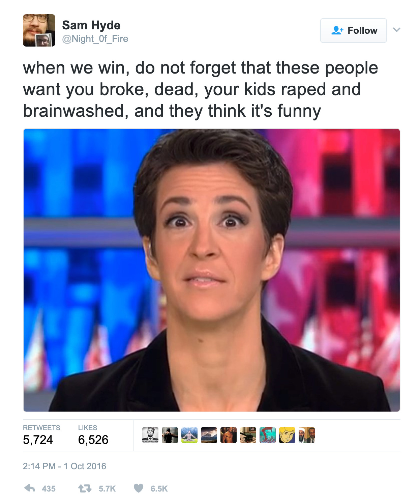This screenshot has height=504, width=420.
Task: Click the last liker avatar in row
Action: click(x=307, y=435)
